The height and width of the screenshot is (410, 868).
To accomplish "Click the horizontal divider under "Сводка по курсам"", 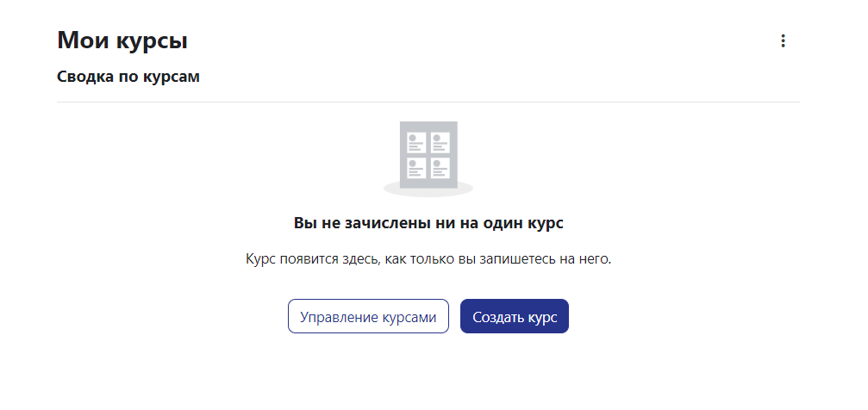I will [428, 102].
